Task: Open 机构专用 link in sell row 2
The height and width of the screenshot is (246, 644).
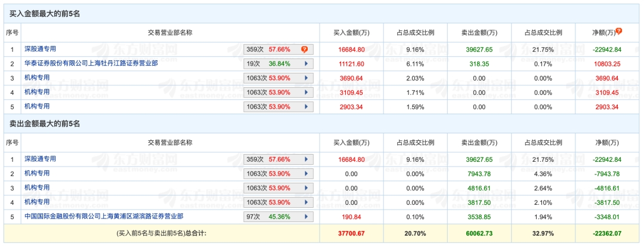Action: point(37,173)
